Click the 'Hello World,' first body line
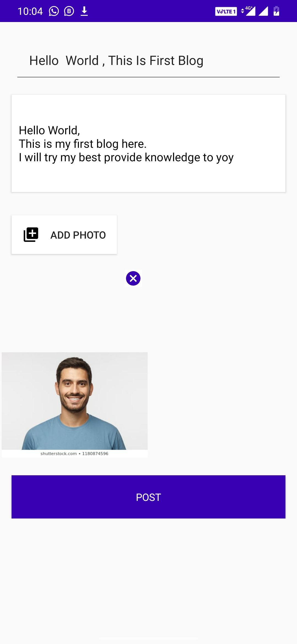Viewport: 297px width, 644px height. (50, 130)
